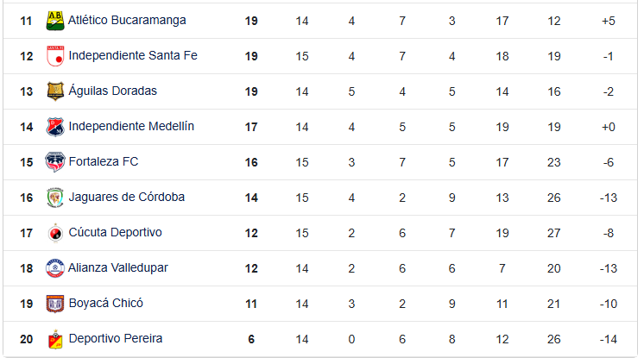The width and height of the screenshot is (644, 358).
Task: Open the Jaguares de Córdoba team link
Action: pos(126,197)
